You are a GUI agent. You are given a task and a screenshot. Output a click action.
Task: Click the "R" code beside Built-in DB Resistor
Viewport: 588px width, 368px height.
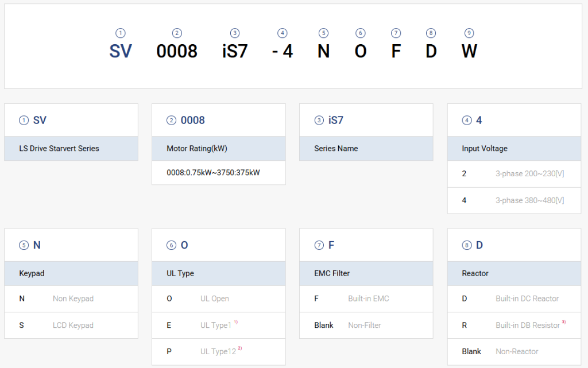pos(464,326)
